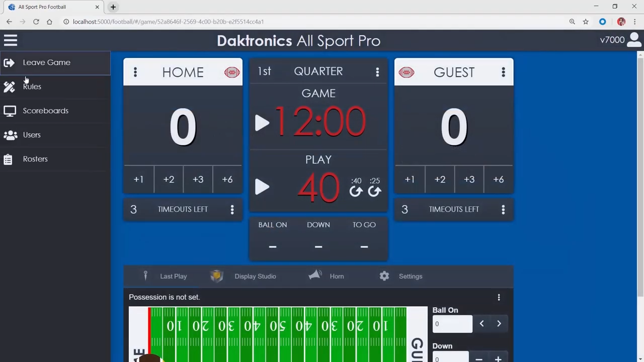
Task: Start the game clock
Action: tap(262, 122)
